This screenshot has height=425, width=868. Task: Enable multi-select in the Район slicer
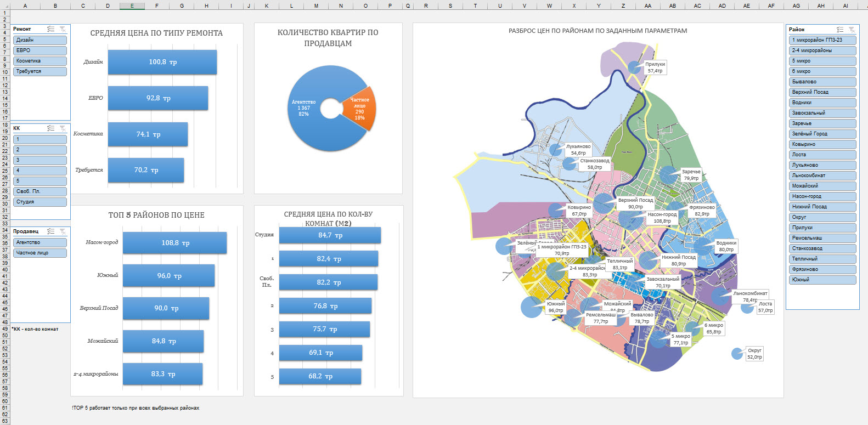pos(839,30)
